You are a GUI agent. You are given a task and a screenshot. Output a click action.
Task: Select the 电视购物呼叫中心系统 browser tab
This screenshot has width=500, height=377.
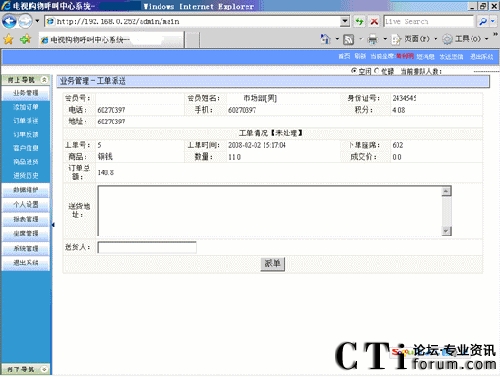tap(112, 40)
